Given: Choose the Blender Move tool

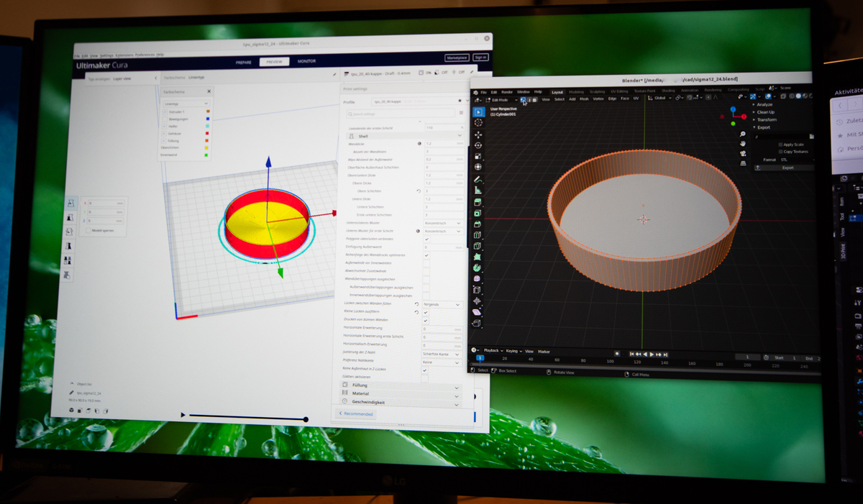Looking at the screenshot, I should point(478,134).
